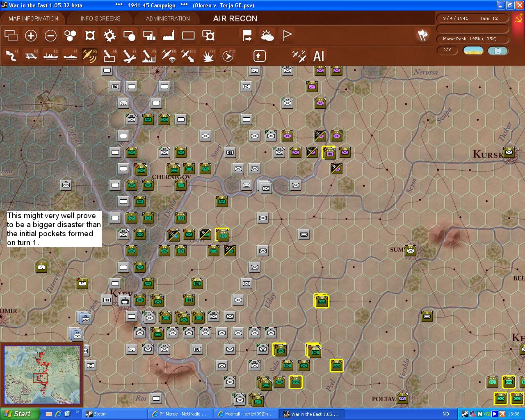Viewport: 525px width, 420px height.
Task: Switch to Steam in the taskbar
Action: click(114, 414)
